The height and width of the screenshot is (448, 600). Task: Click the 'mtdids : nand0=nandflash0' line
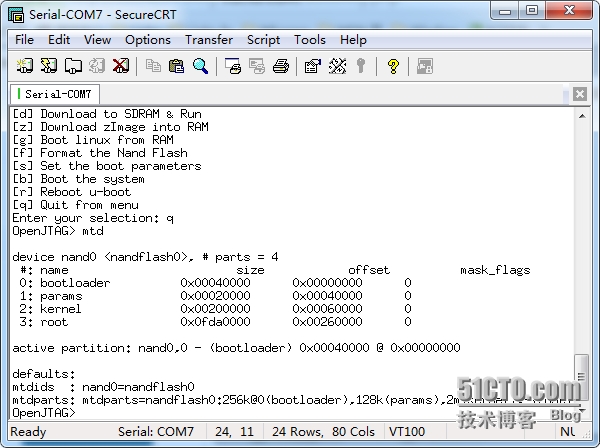coord(103,387)
